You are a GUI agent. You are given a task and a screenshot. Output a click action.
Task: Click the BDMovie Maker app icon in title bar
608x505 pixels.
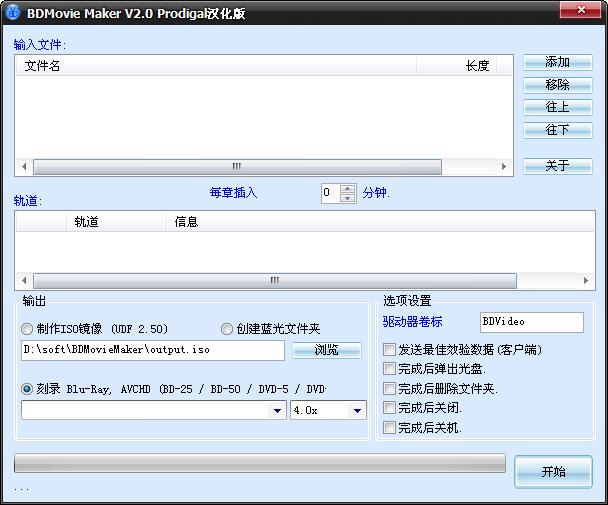13,12
